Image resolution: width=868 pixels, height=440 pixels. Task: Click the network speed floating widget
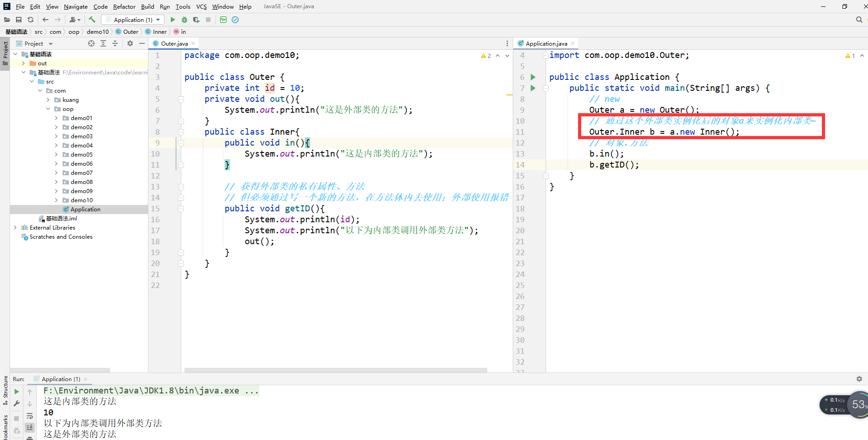[x=844, y=405]
